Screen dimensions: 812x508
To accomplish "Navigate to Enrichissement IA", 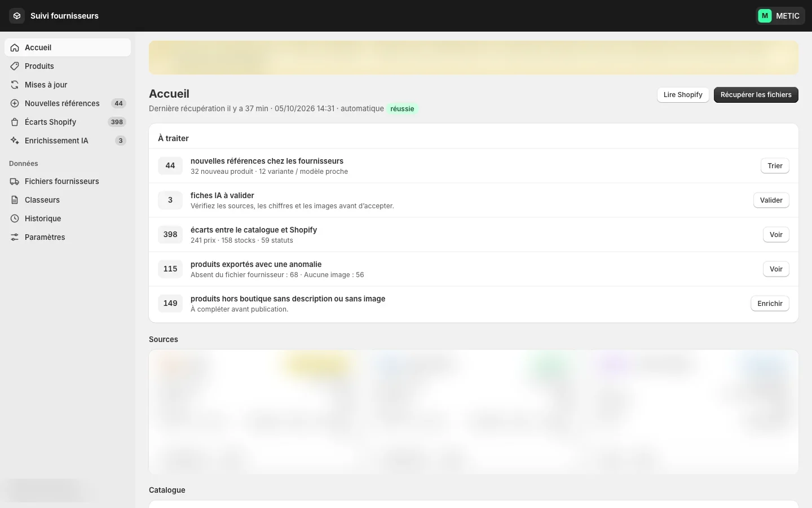I will pyautogui.click(x=68, y=141).
